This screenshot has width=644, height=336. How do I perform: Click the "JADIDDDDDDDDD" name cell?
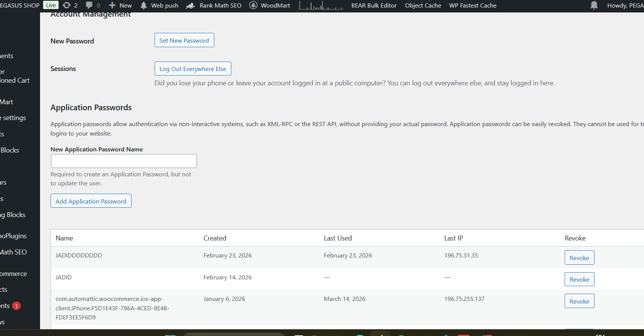(79, 255)
